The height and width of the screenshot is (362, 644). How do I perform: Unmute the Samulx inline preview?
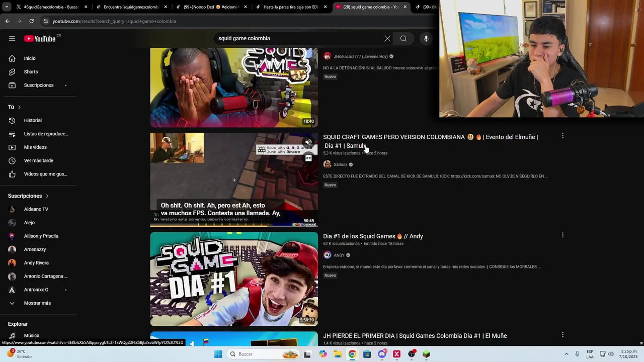(x=308, y=142)
